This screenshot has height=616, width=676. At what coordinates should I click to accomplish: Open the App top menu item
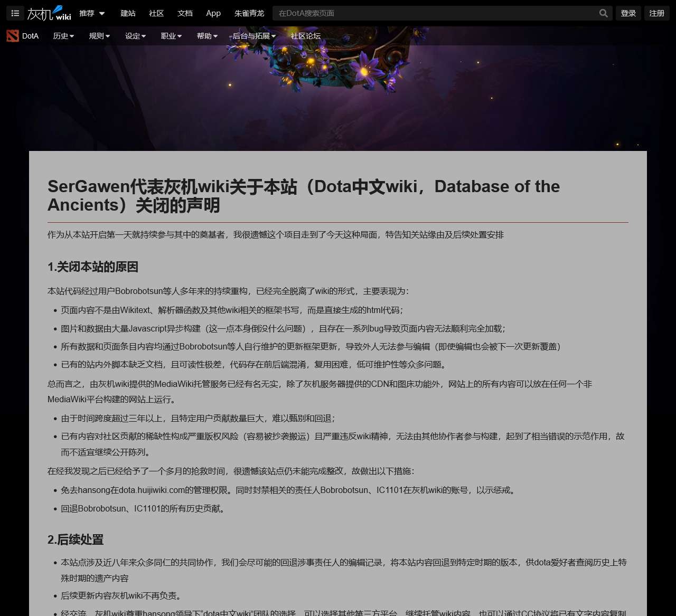pyautogui.click(x=213, y=13)
